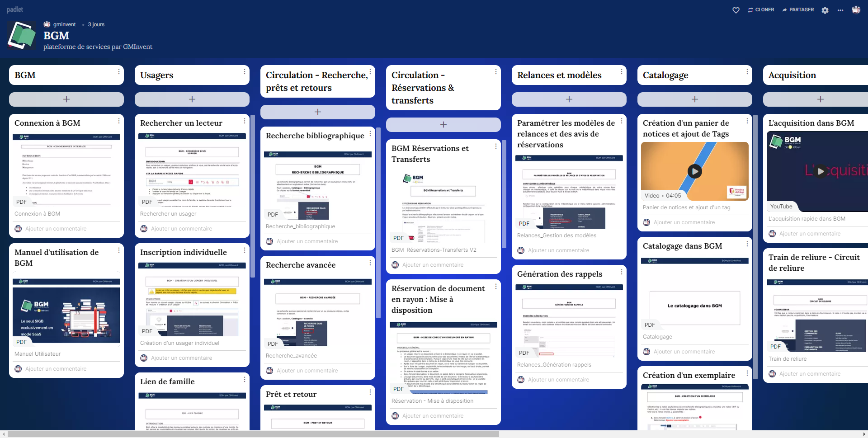The height and width of the screenshot is (438, 868).
Task: Open menu of Manuel d'utilisation de BGM post
Action: tap(119, 250)
